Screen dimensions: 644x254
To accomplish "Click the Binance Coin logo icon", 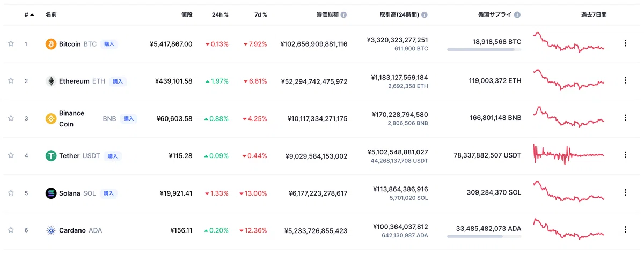I will 51,118.
